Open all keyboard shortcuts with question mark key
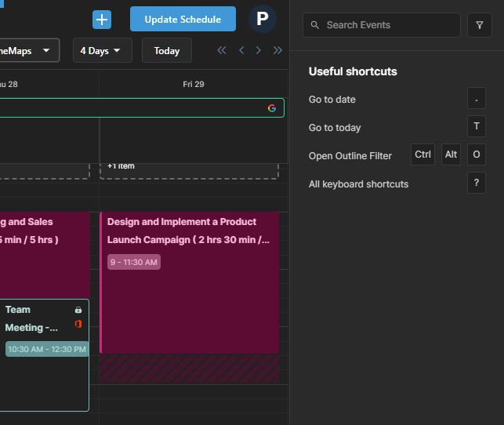 [x=477, y=183]
